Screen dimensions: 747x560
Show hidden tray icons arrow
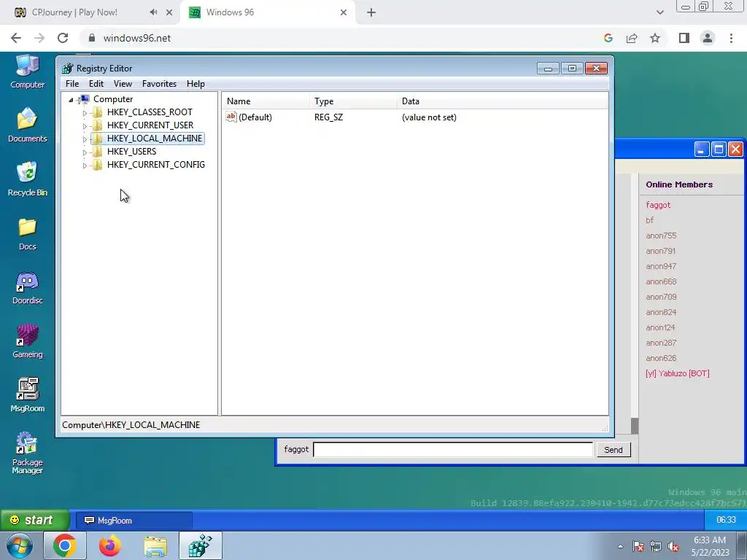(x=620, y=546)
